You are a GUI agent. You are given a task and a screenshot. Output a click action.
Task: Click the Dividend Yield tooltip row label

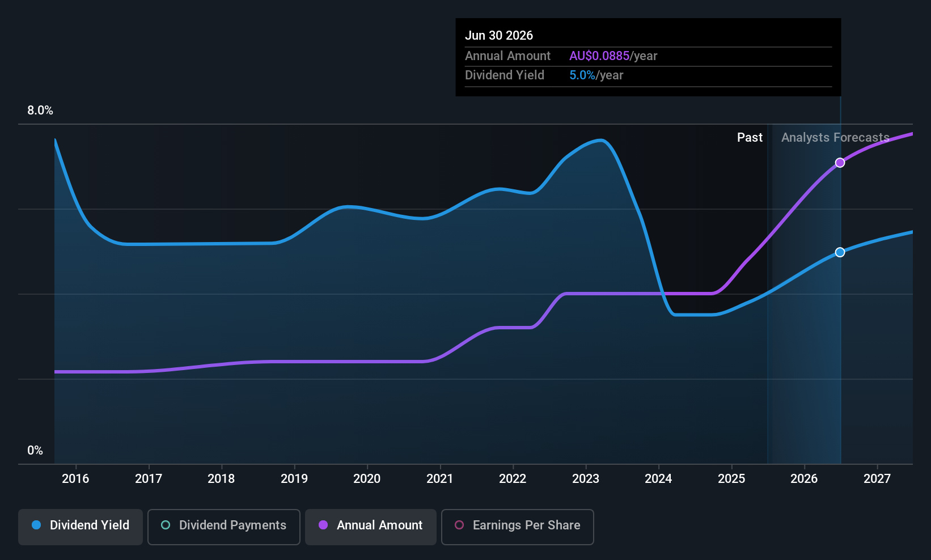[x=505, y=75]
